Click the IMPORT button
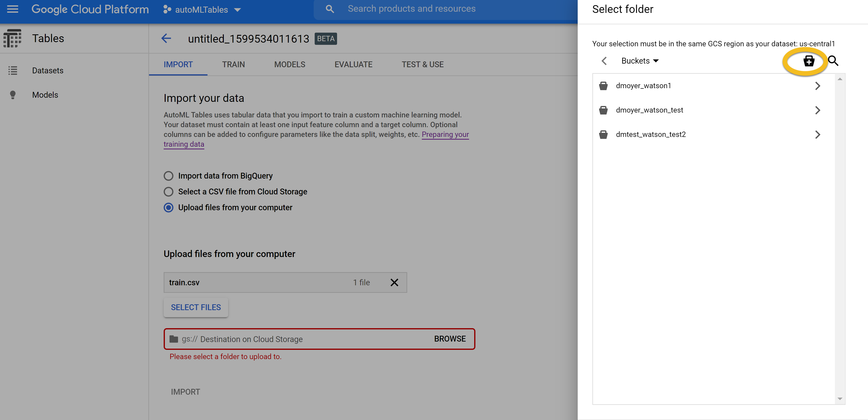 point(185,392)
